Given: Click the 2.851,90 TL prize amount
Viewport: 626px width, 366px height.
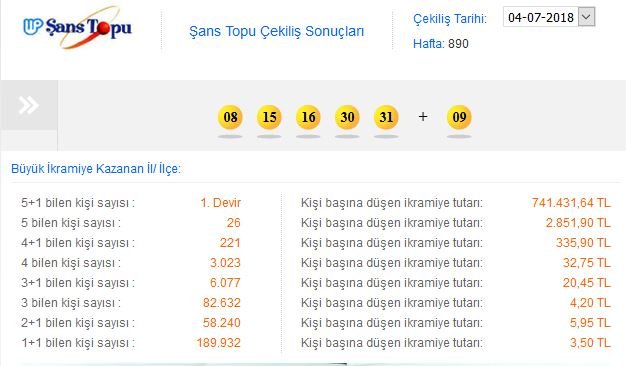Looking at the screenshot, I should [x=578, y=223].
